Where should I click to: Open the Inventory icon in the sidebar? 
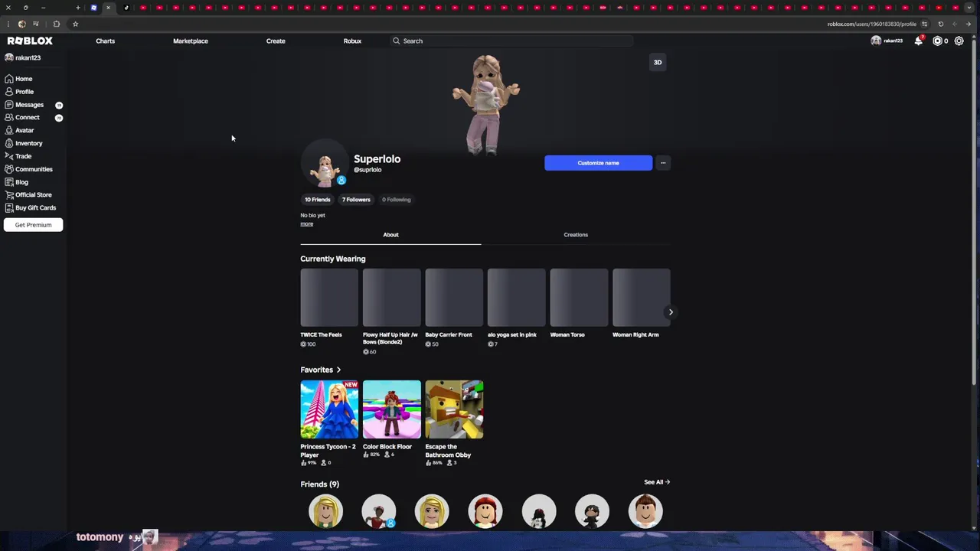(9, 143)
